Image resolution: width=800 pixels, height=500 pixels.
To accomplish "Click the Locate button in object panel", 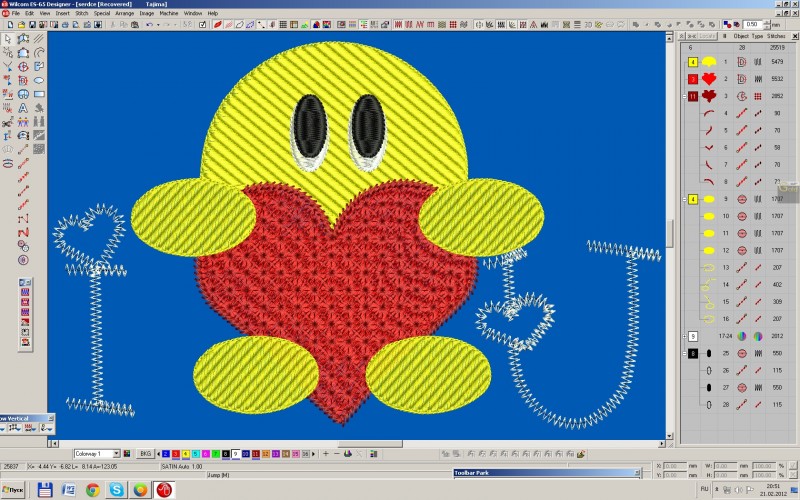I will click(707, 36).
